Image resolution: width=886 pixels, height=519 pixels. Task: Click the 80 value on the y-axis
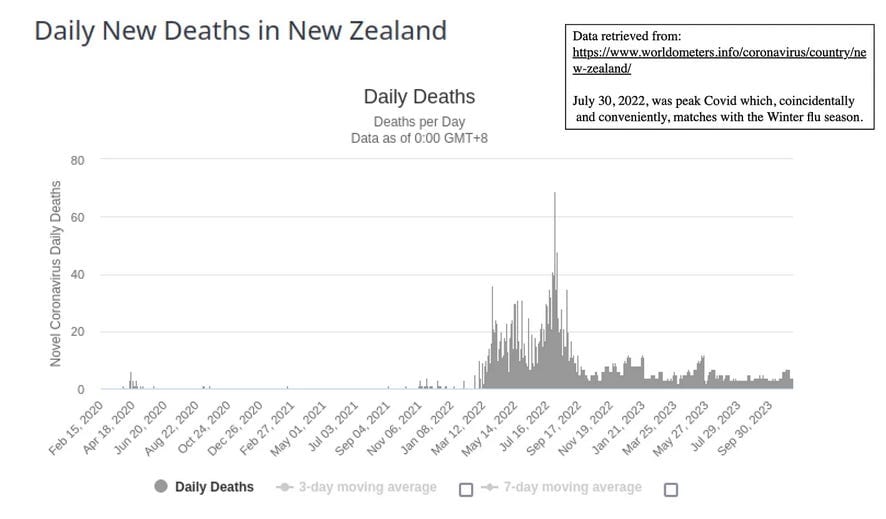pyautogui.click(x=77, y=160)
